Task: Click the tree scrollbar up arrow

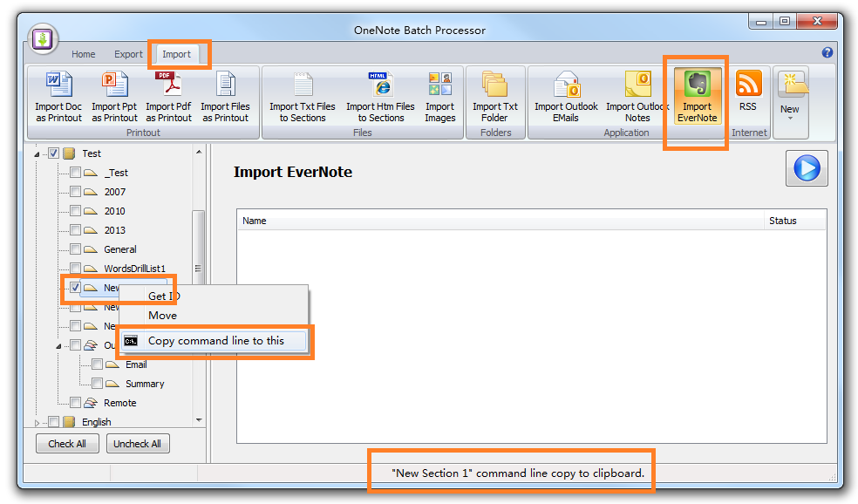Action: point(199,152)
